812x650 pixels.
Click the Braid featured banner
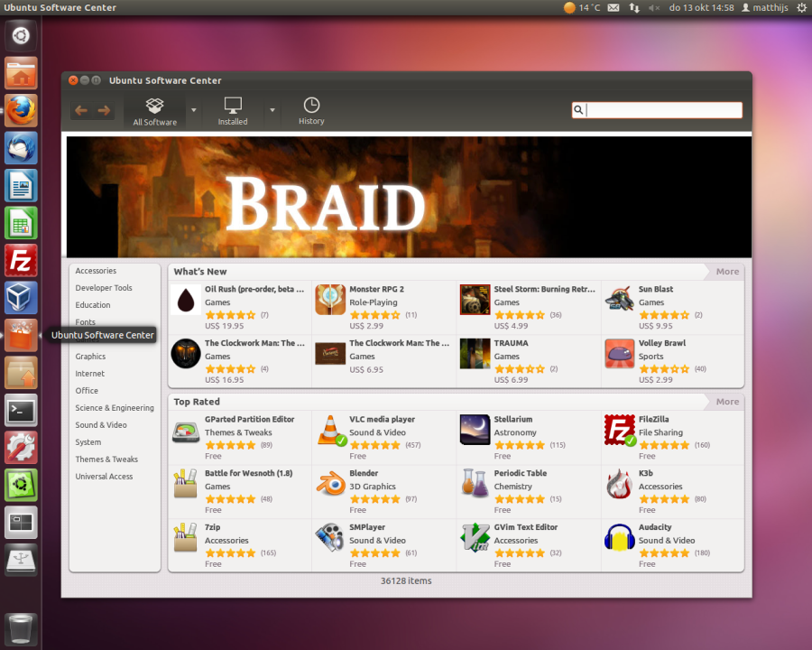tap(409, 197)
